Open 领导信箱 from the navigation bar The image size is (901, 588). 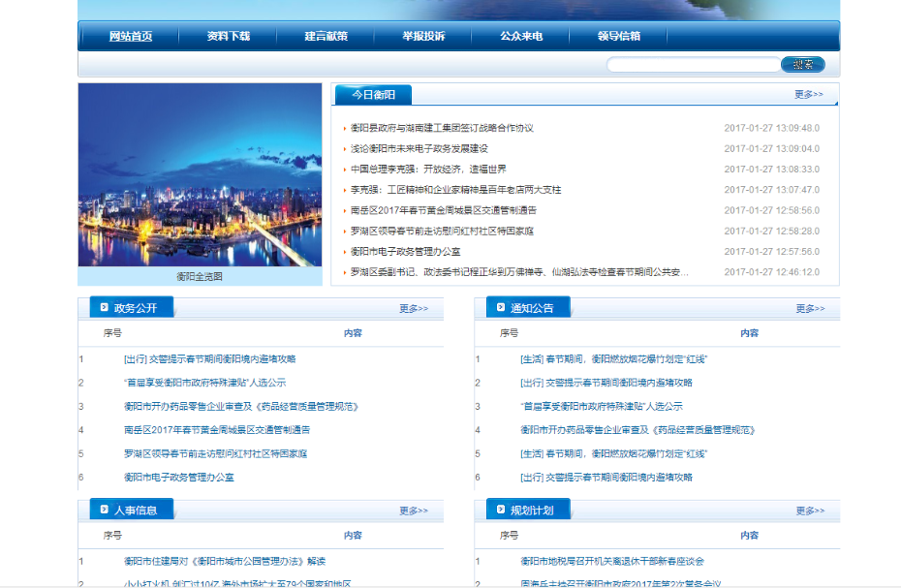click(619, 36)
